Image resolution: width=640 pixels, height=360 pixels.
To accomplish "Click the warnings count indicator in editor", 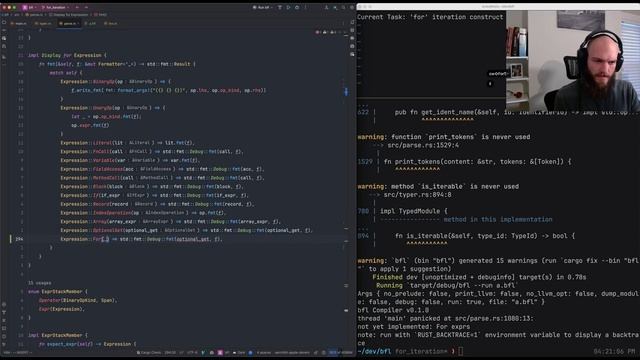I will click(x=327, y=32).
